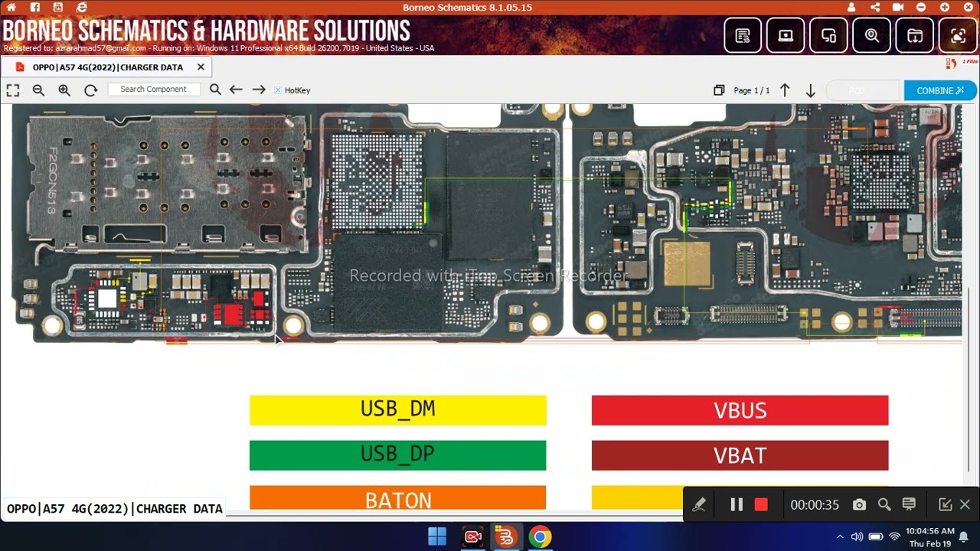Click the share icon in title bar
The height and width of the screenshot is (551, 980).
coord(875,8)
